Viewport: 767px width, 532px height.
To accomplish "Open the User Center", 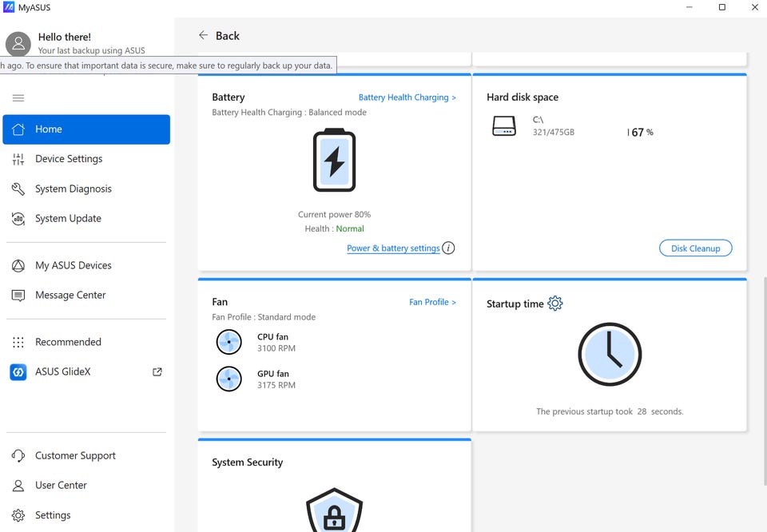I will (x=86, y=486).
